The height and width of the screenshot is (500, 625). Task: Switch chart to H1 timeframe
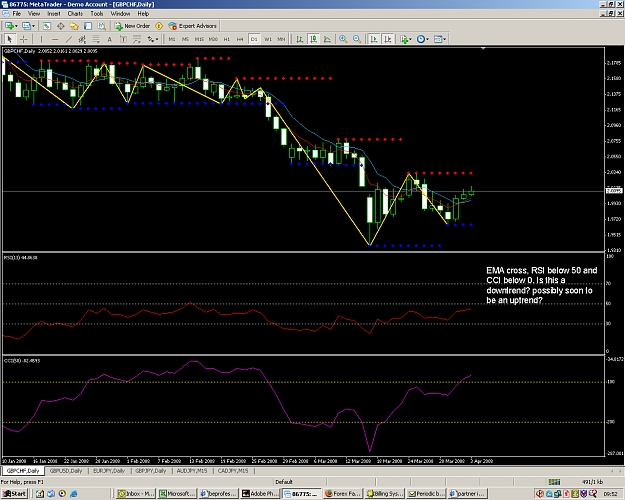[227, 39]
